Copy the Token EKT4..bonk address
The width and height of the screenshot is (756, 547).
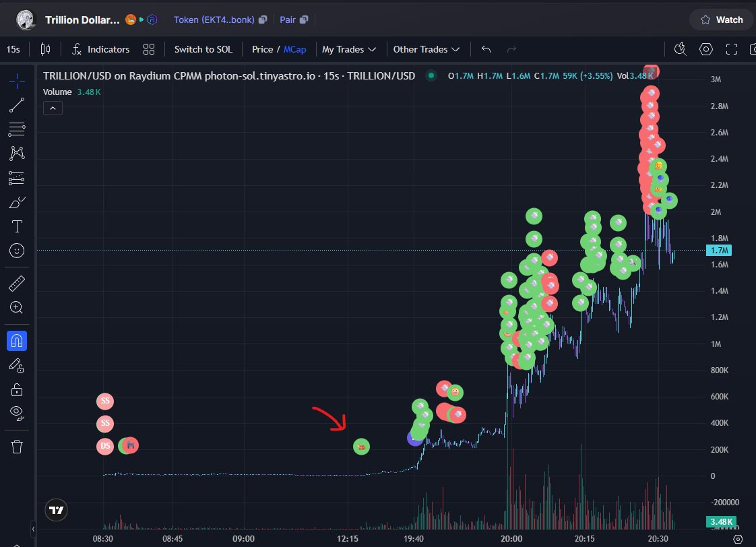(263, 20)
